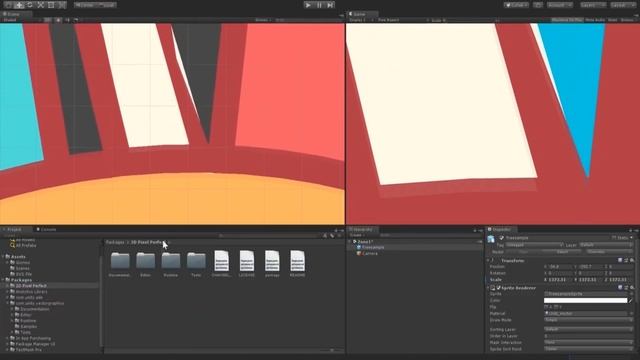Click the cloud Services icon
This screenshot has height=360, width=640.
[x=538, y=5]
